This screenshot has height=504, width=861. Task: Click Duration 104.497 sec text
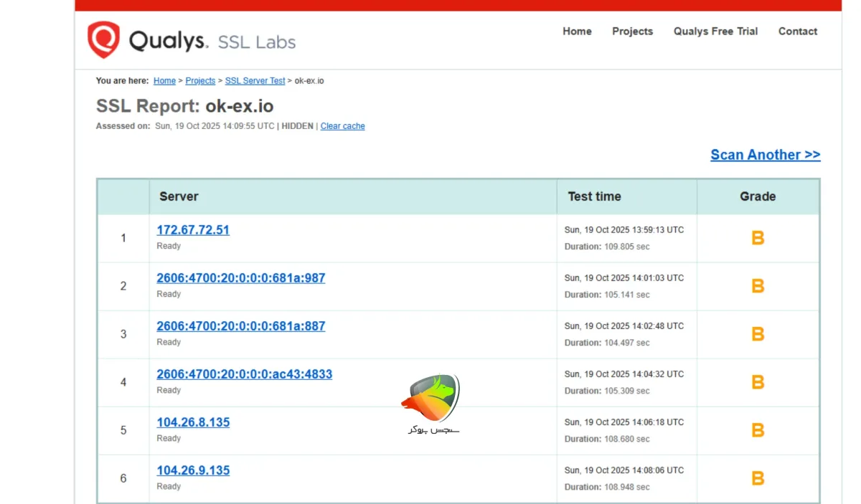[607, 343]
